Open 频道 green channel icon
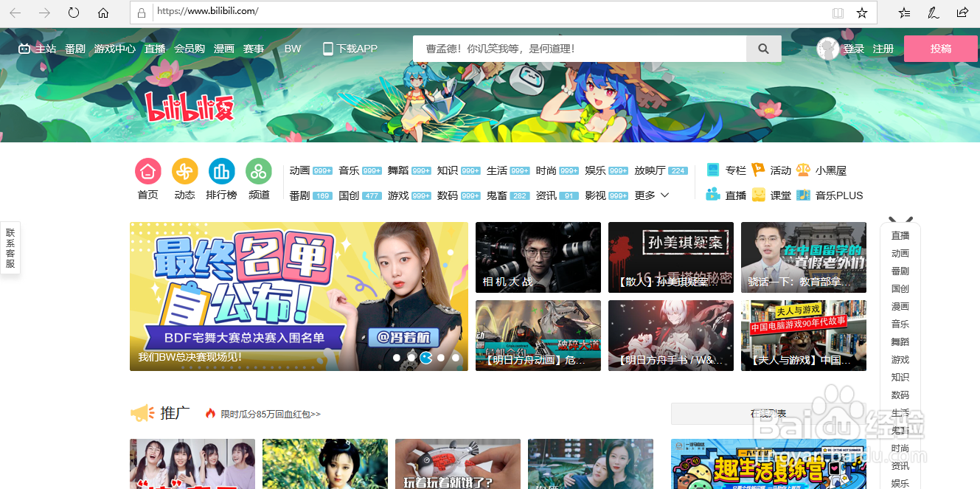Viewport: 980px width, 489px height. (259, 171)
